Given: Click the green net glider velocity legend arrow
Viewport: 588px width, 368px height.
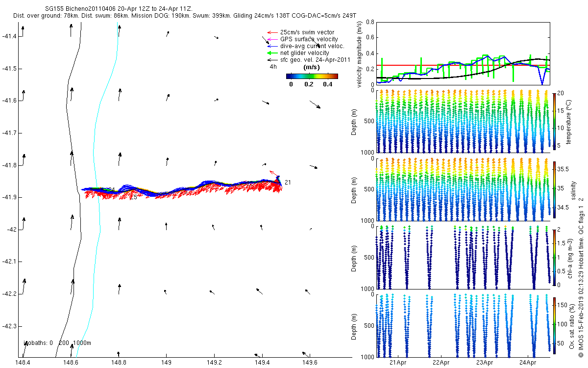Looking at the screenshot, I should coord(272,53).
